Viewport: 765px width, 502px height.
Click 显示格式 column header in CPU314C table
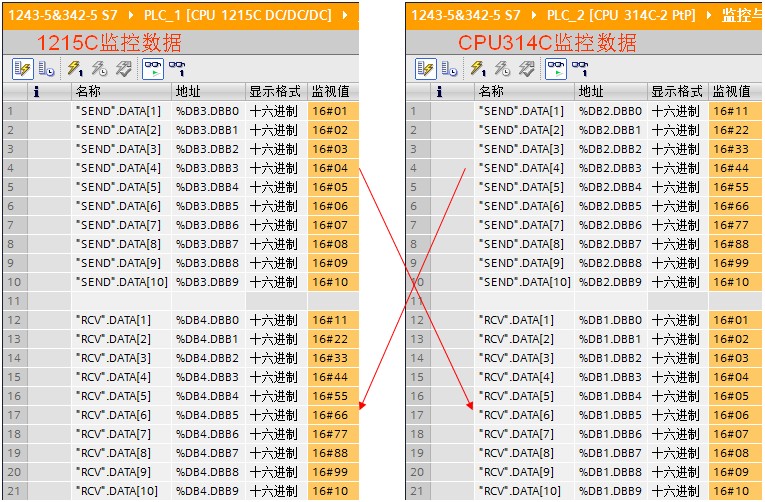click(x=678, y=91)
